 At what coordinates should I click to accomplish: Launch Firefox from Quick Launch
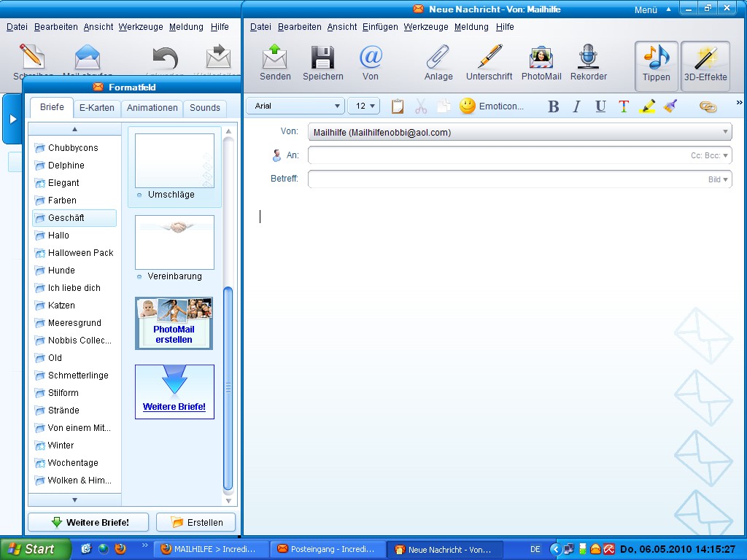click(x=120, y=548)
